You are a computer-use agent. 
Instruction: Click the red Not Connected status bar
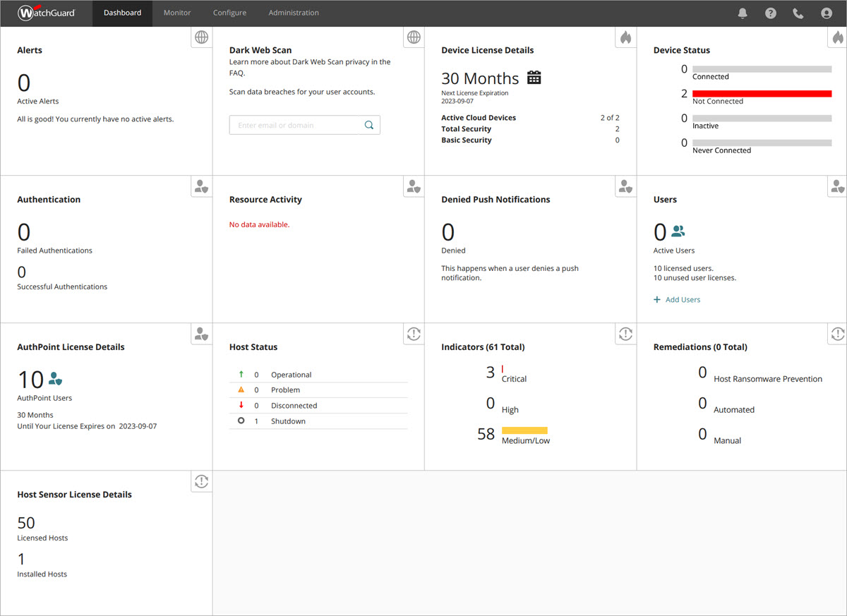click(762, 92)
